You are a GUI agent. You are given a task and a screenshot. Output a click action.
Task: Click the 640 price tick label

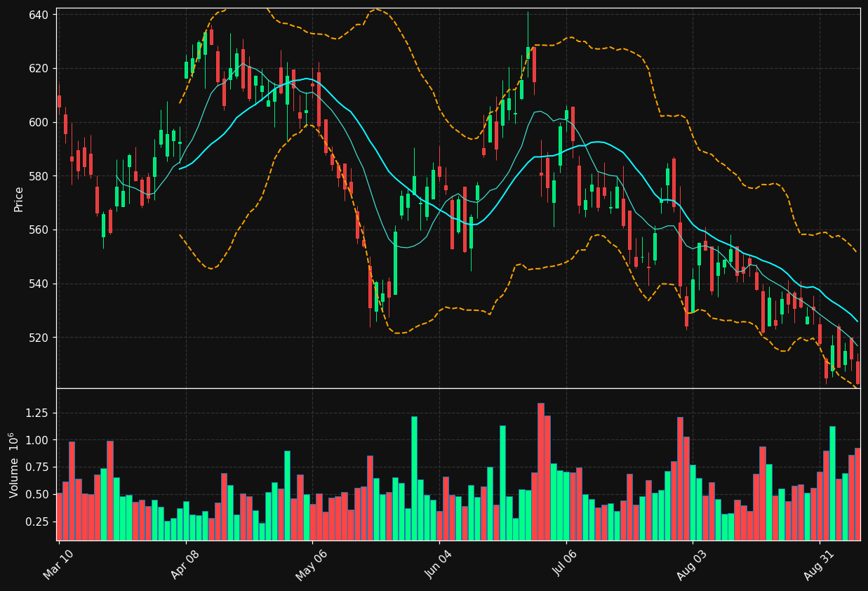(x=39, y=15)
